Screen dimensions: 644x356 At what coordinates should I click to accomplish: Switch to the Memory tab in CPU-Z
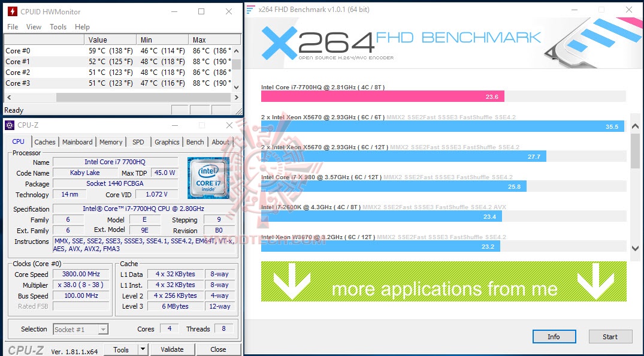pyautogui.click(x=111, y=142)
